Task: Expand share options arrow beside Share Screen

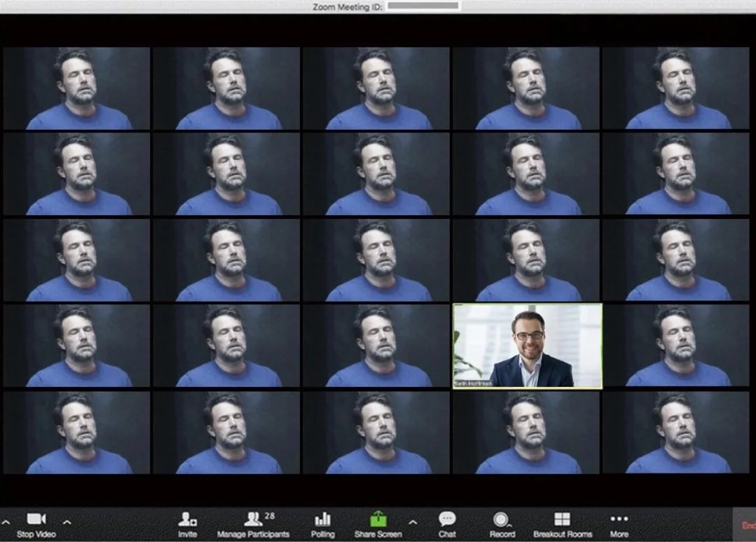Action: pos(413,522)
